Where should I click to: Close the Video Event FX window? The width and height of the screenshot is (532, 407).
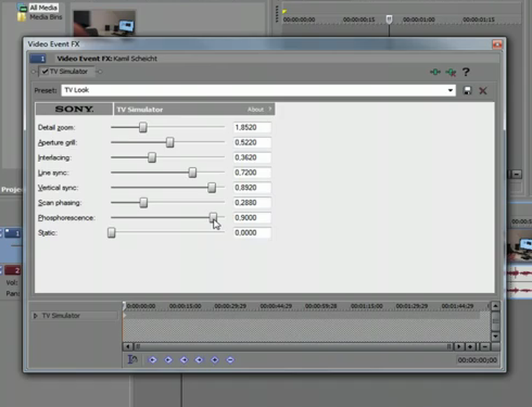(x=497, y=45)
